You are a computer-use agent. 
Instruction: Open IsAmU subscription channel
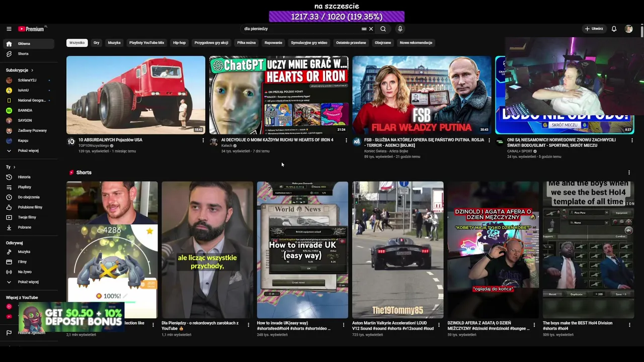28,90
